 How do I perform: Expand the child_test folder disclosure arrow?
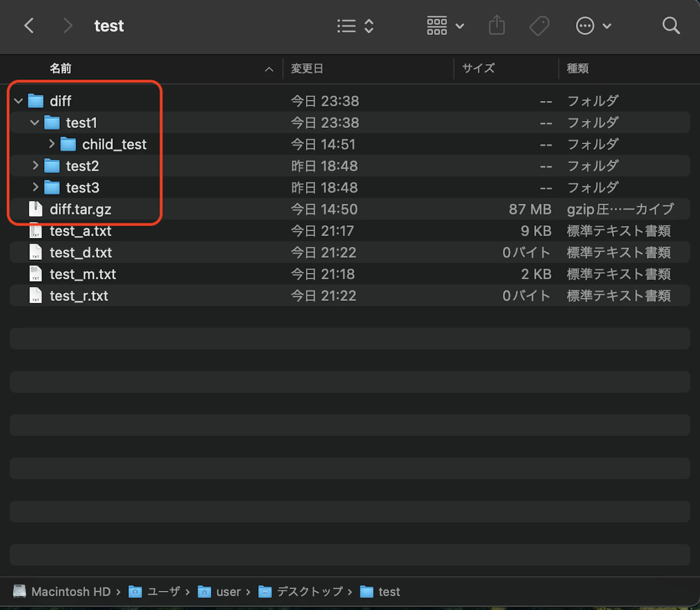click(51, 144)
